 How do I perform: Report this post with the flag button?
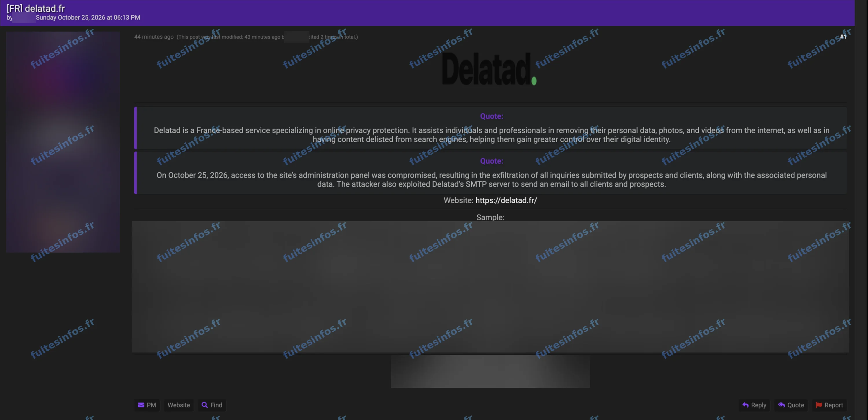click(829, 405)
